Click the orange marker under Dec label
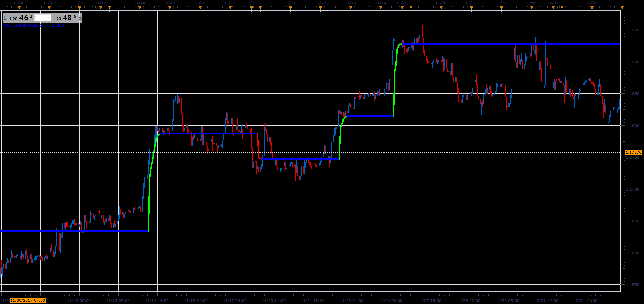The image size is (644, 304). click(x=532, y=8)
